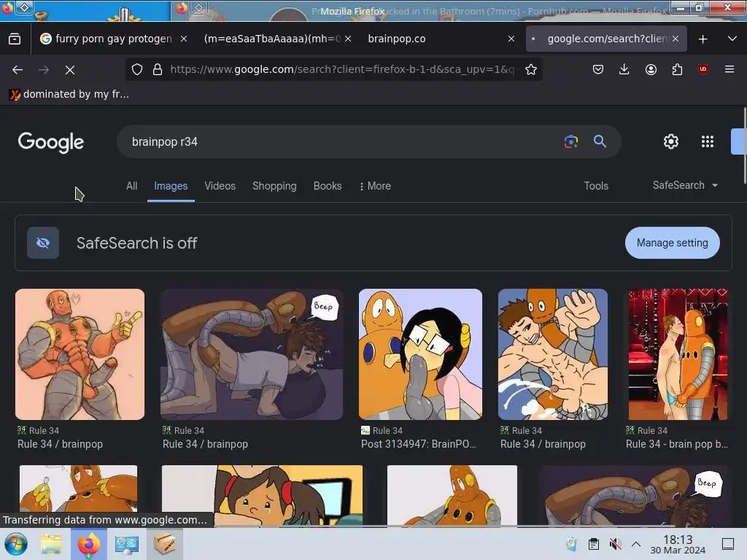Click the SafeSearch off eye icon

43,243
